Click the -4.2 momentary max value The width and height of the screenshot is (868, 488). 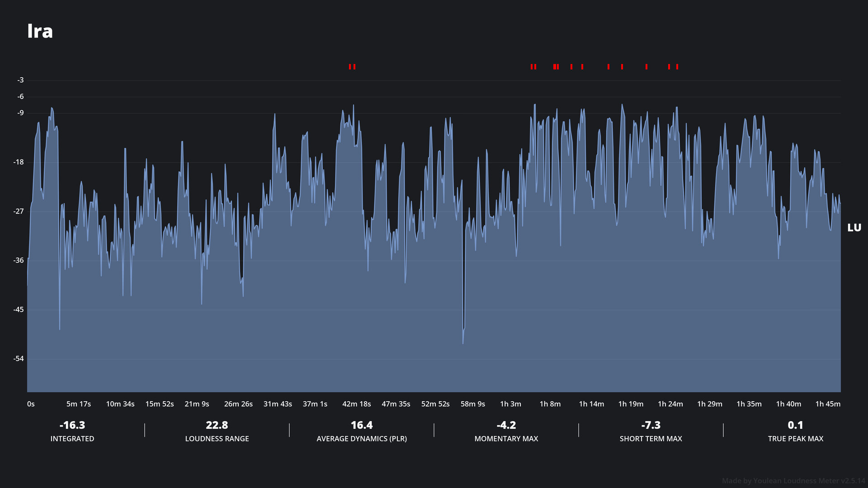pos(506,425)
